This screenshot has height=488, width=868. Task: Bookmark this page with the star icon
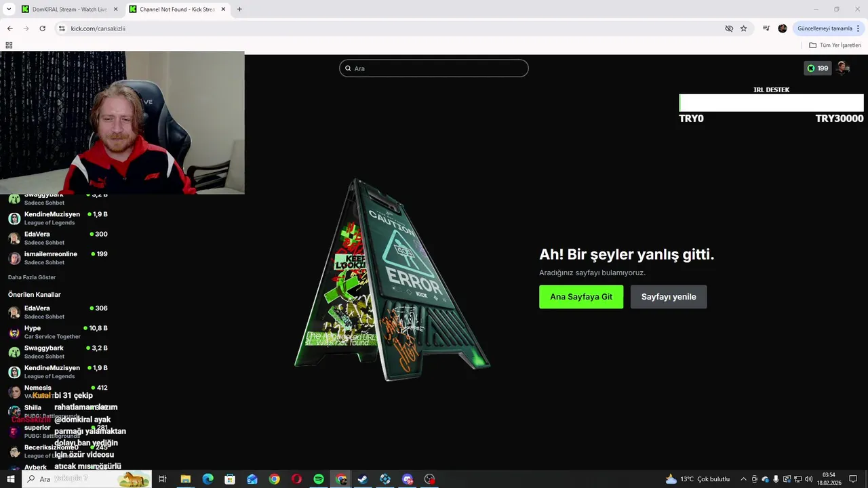(x=743, y=28)
